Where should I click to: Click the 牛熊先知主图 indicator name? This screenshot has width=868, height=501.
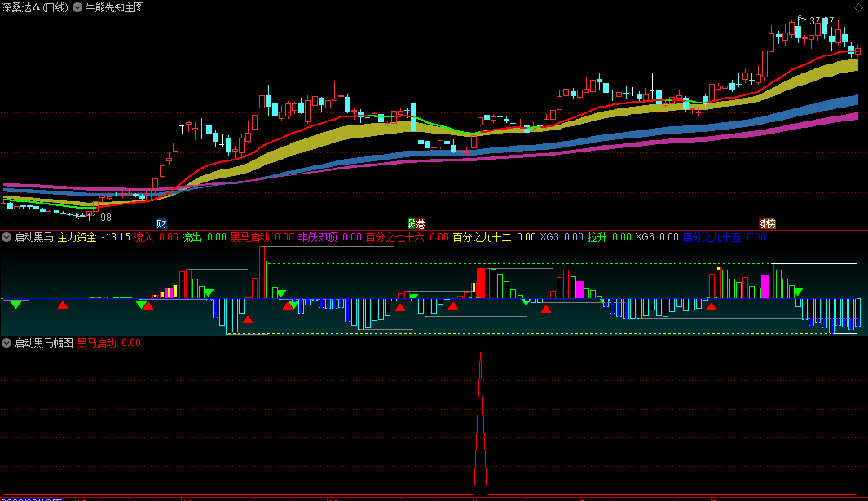[115, 7]
